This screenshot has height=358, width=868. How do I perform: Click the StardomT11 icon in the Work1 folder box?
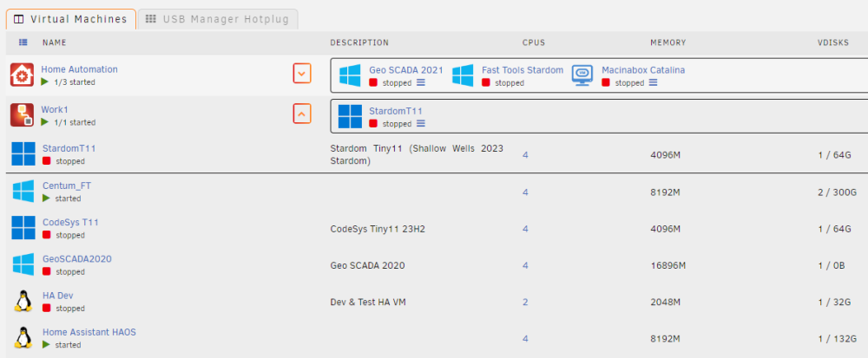(350, 116)
